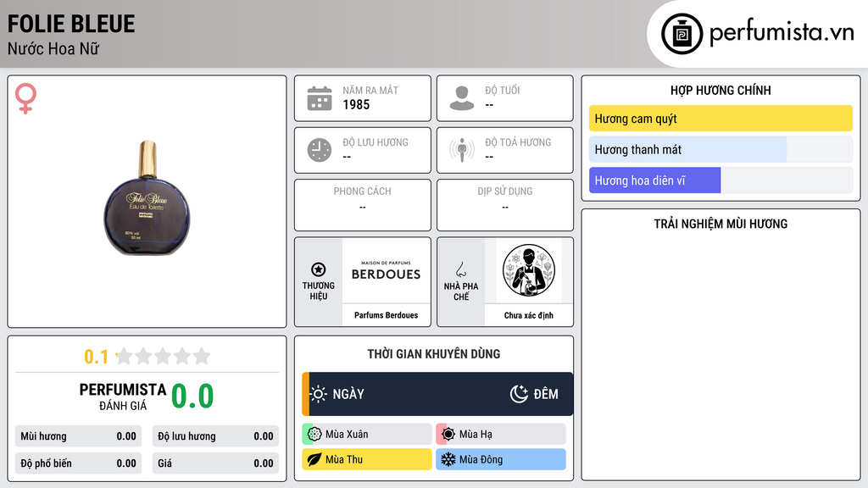Click the Hương hoa diên vĩ accord bar
The height and width of the screenshot is (488, 868).
(721, 180)
